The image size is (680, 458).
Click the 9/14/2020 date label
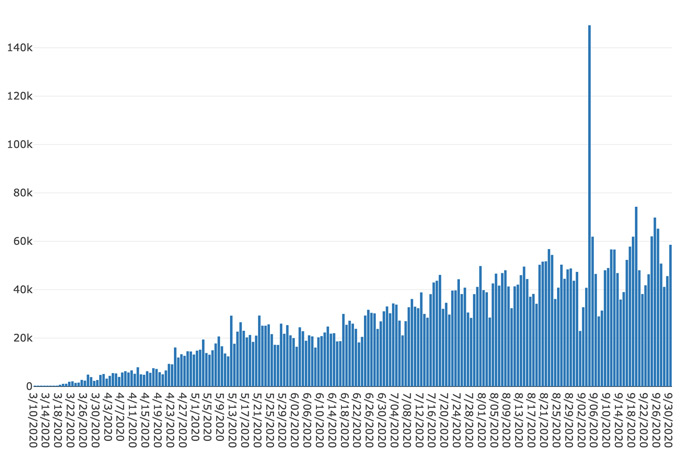tap(619, 419)
